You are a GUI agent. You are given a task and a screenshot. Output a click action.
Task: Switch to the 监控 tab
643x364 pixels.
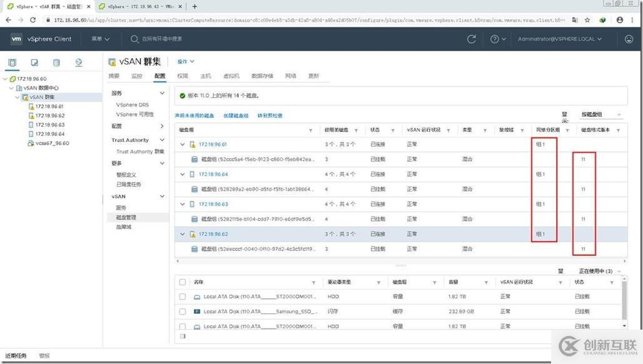click(136, 76)
